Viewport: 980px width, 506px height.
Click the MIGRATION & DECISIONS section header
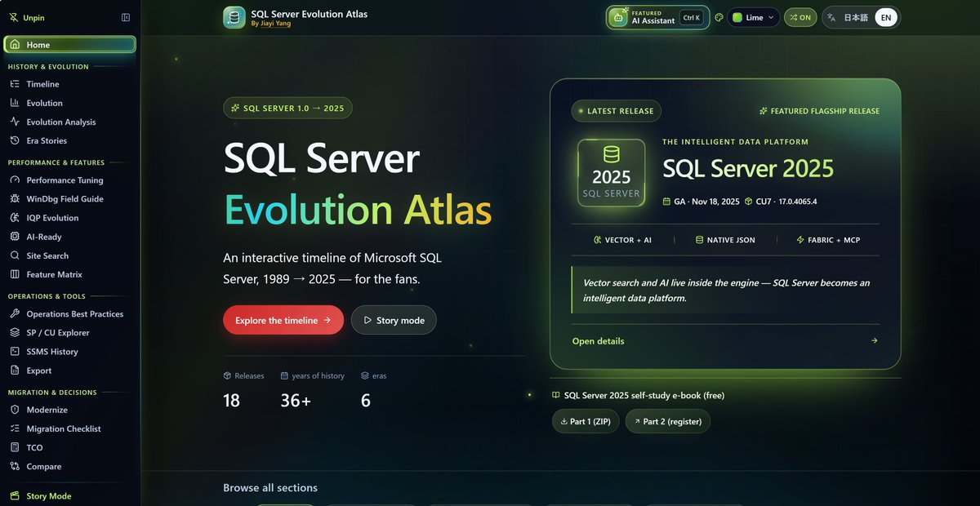click(52, 393)
